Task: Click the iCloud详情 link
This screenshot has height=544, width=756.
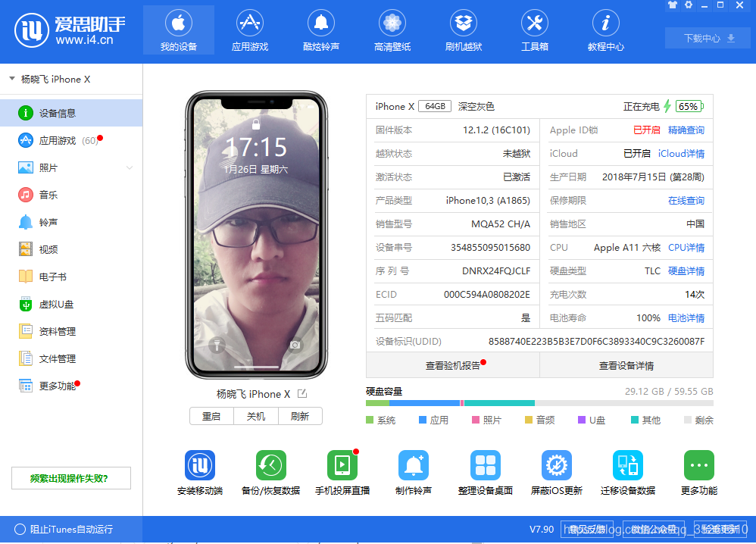Action: [681, 154]
